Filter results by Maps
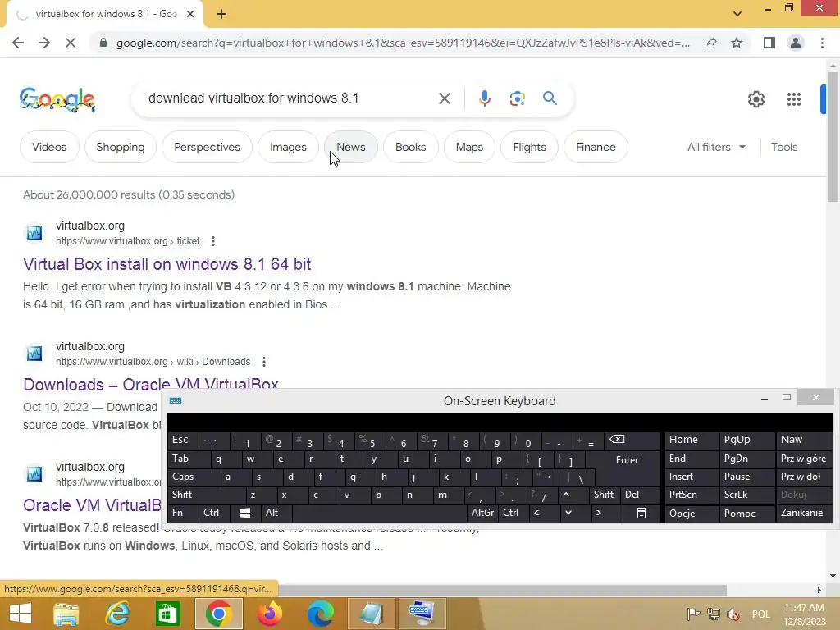840x630 pixels. click(x=469, y=147)
